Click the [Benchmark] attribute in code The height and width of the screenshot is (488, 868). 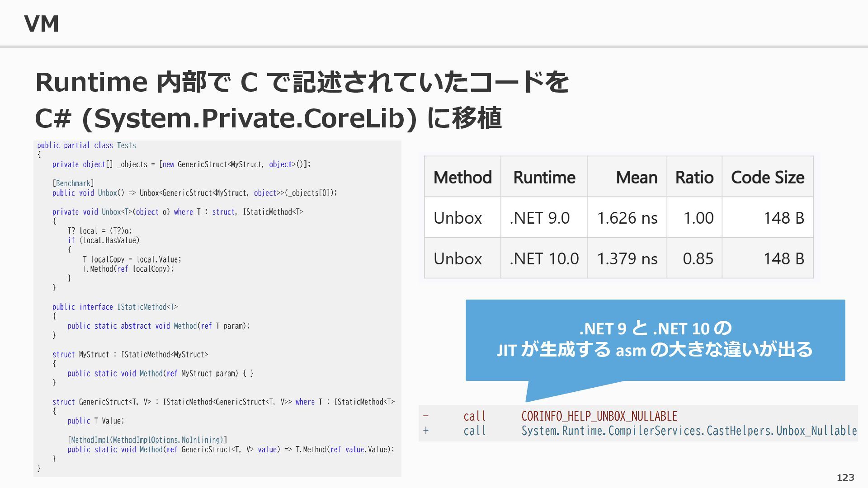(73, 183)
